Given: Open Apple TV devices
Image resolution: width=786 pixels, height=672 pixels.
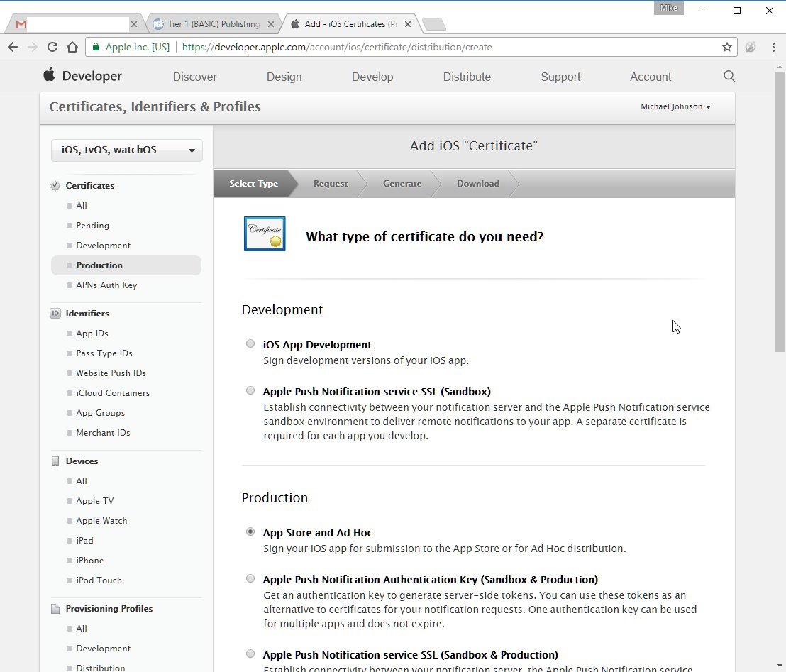Looking at the screenshot, I should (95, 501).
